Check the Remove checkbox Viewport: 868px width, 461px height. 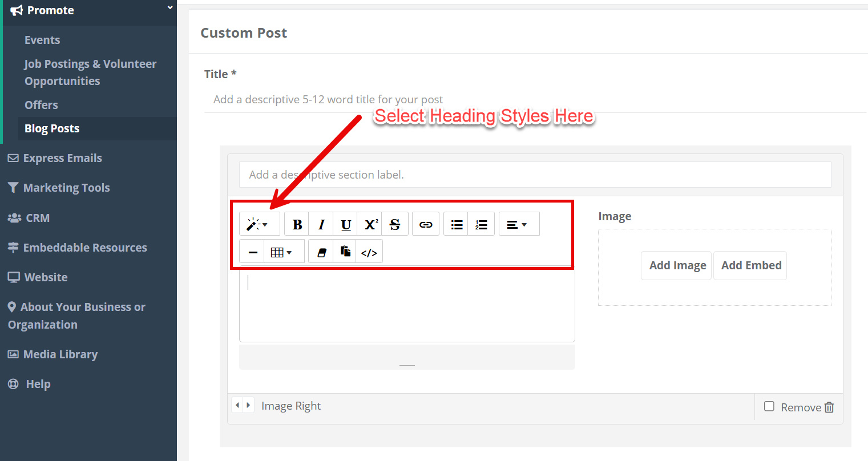coord(769,406)
